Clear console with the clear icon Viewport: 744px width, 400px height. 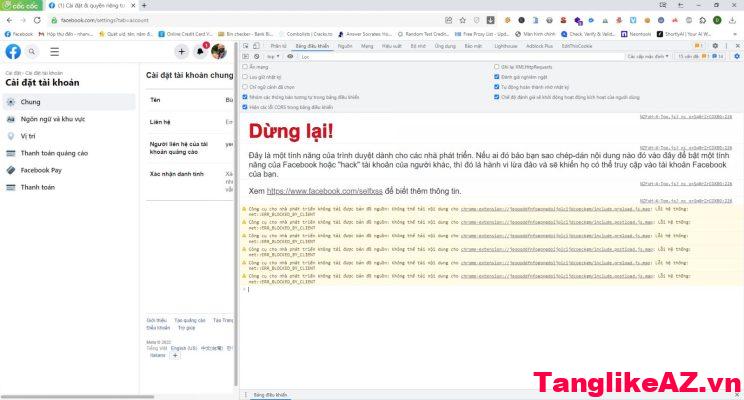tap(258, 57)
